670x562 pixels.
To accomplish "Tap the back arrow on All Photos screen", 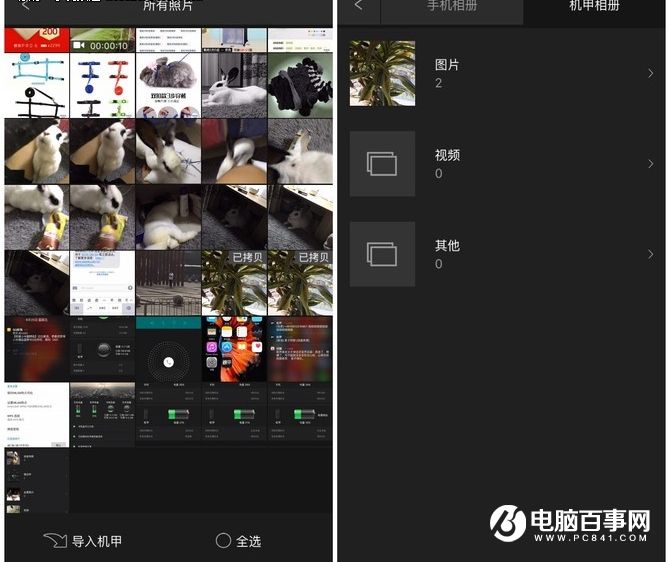I will pyautogui.click(x=26, y=6).
